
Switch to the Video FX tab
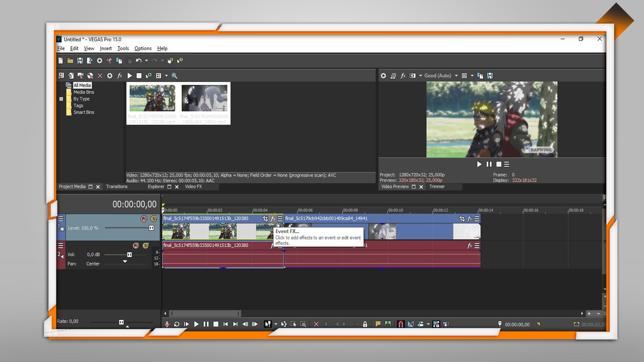coord(194,187)
